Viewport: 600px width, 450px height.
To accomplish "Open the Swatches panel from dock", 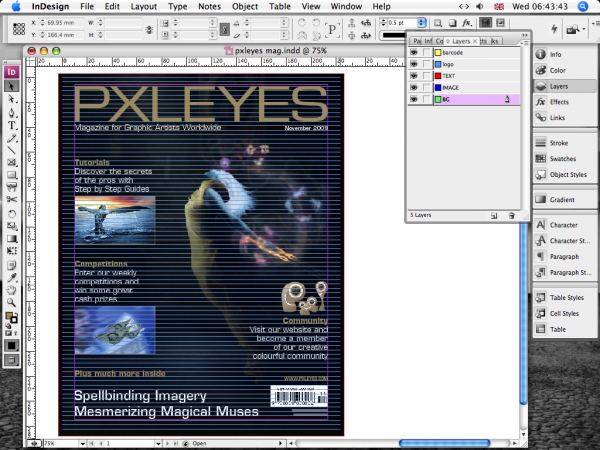I will tap(564, 158).
